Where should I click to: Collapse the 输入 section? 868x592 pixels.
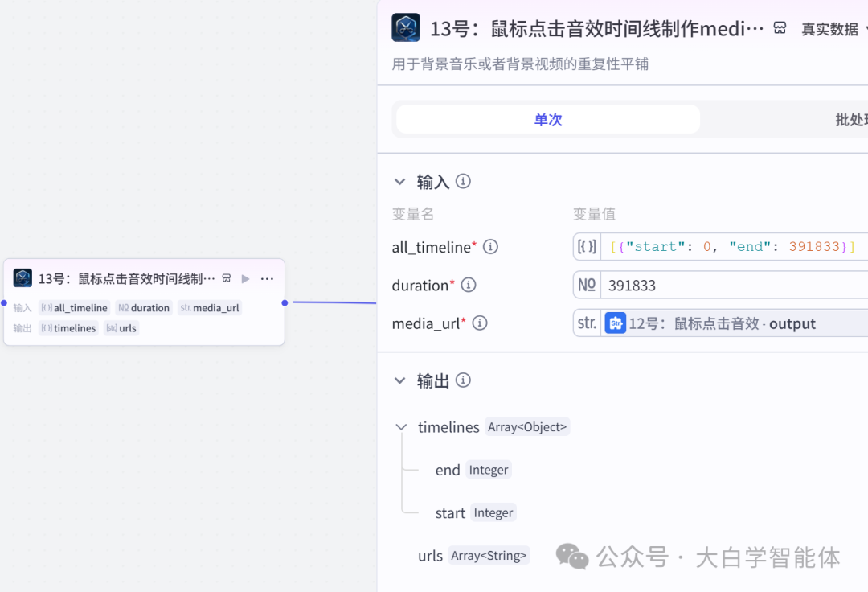(x=399, y=182)
